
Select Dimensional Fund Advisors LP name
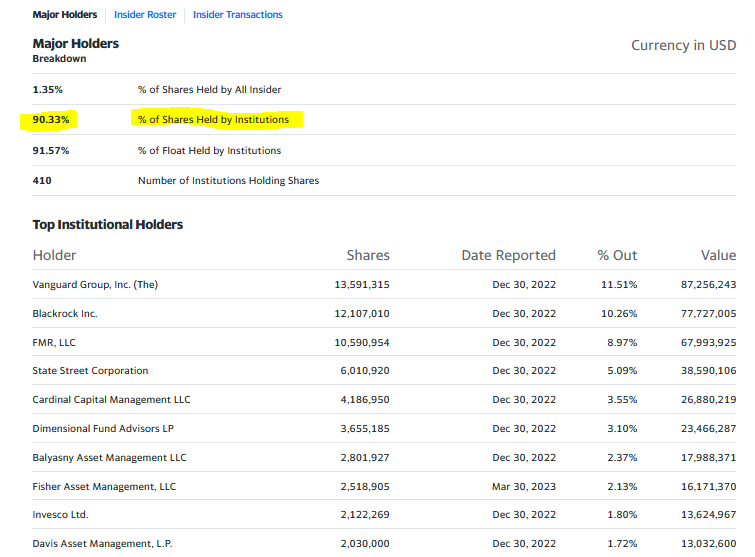[x=103, y=428]
